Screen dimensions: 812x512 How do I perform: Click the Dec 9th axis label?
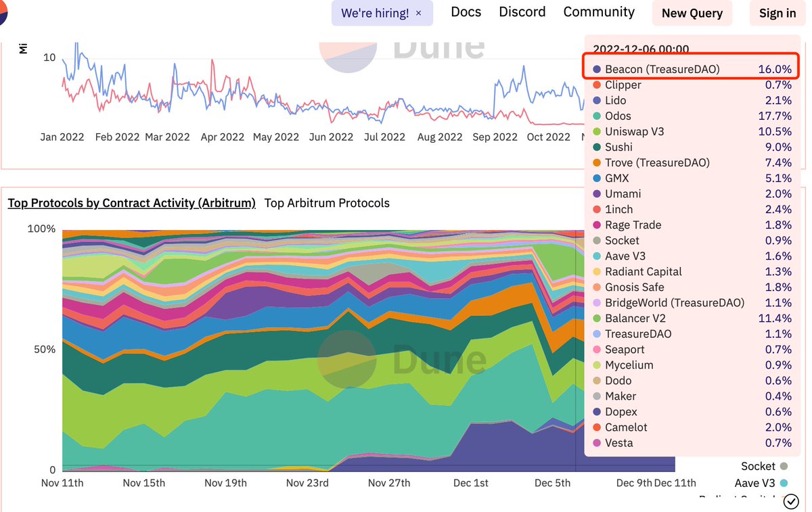pyautogui.click(x=634, y=483)
